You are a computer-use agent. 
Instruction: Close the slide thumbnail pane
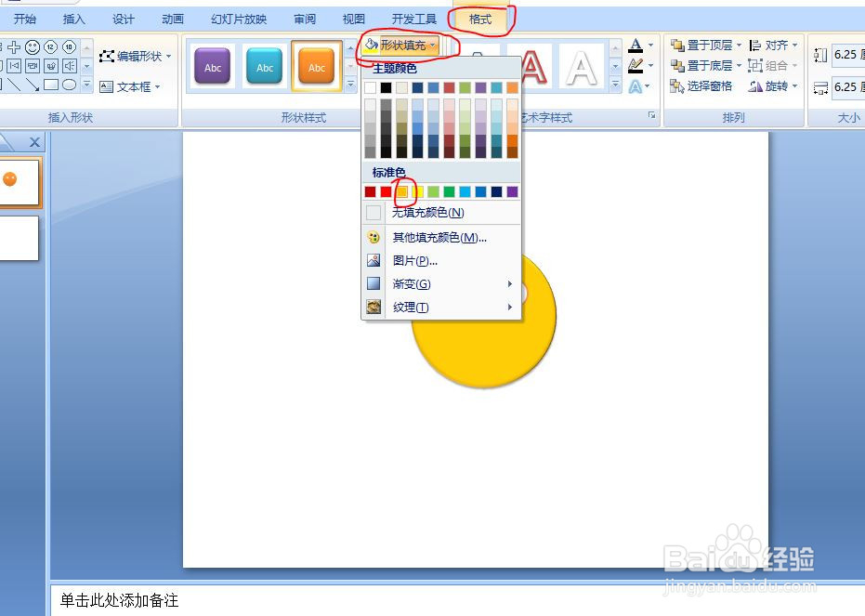pyautogui.click(x=34, y=142)
